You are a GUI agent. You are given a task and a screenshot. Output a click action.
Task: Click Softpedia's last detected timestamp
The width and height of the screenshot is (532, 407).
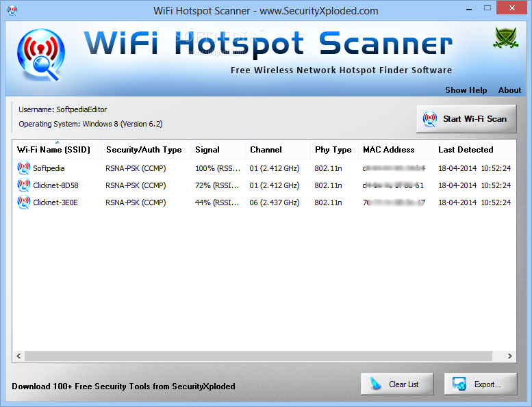click(x=474, y=168)
